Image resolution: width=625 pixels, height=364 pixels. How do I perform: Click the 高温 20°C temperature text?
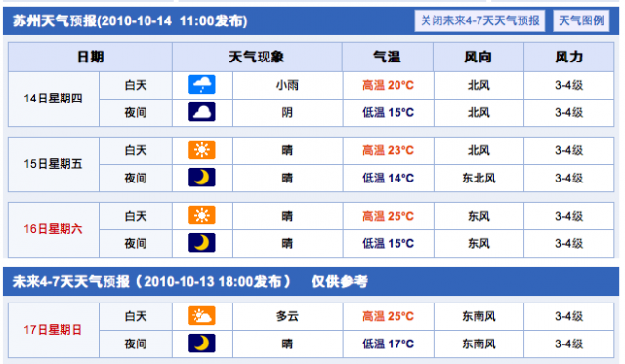point(388,85)
